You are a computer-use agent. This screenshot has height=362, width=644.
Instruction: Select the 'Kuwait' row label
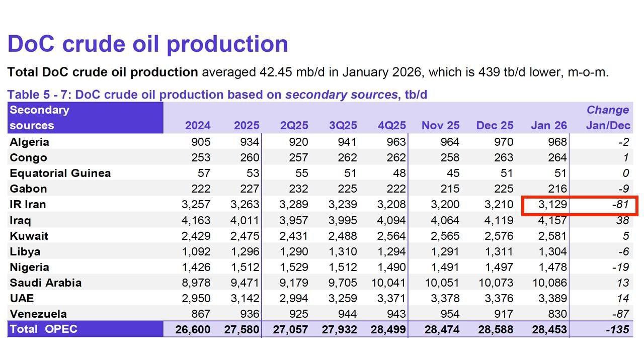[28, 236]
